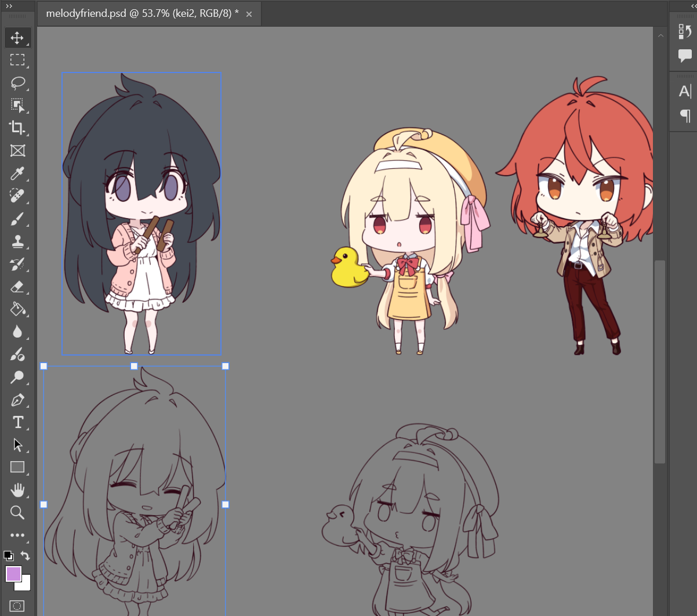The image size is (697, 616).
Task: Select the Rectangular Marquee tool
Action: 17,60
